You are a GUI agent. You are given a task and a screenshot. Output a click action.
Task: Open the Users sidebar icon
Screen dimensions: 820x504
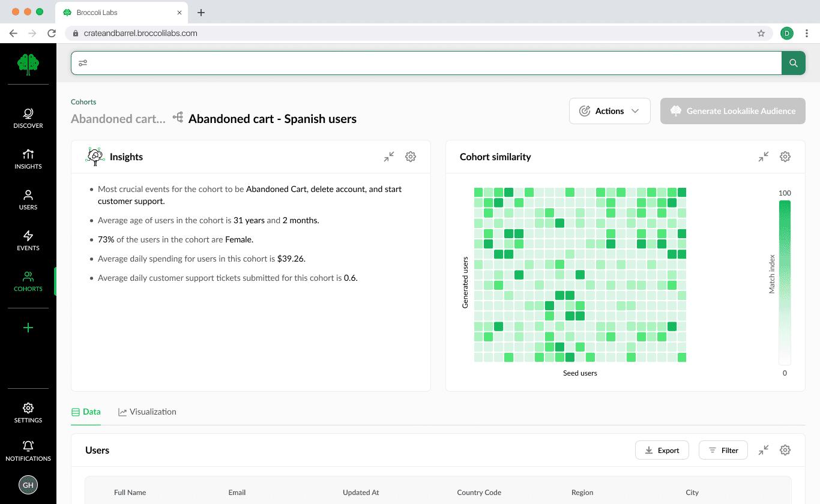click(x=28, y=200)
